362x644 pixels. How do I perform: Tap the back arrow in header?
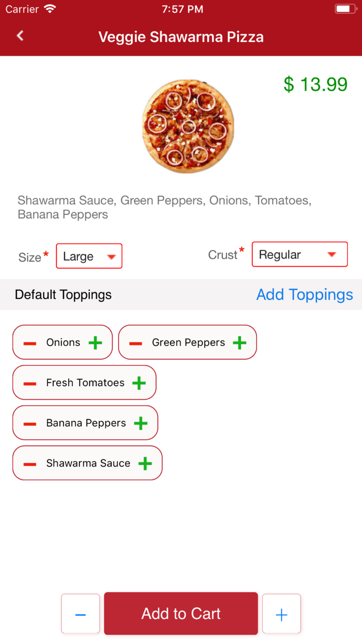[20, 36]
